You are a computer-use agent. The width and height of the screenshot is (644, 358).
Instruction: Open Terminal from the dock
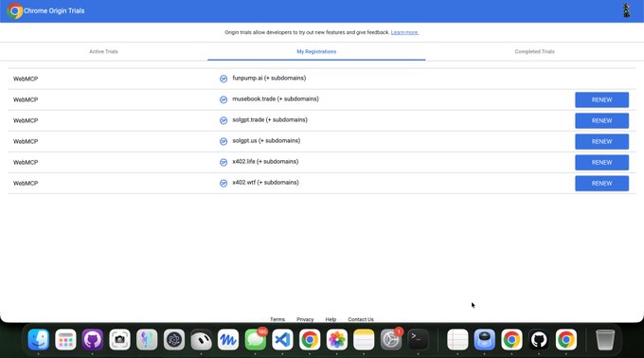(418, 339)
